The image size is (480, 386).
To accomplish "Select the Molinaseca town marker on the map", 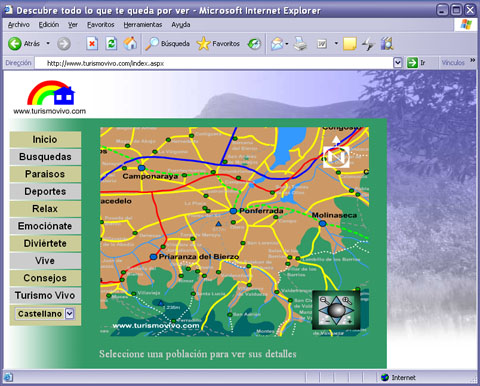I will point(322,223).
